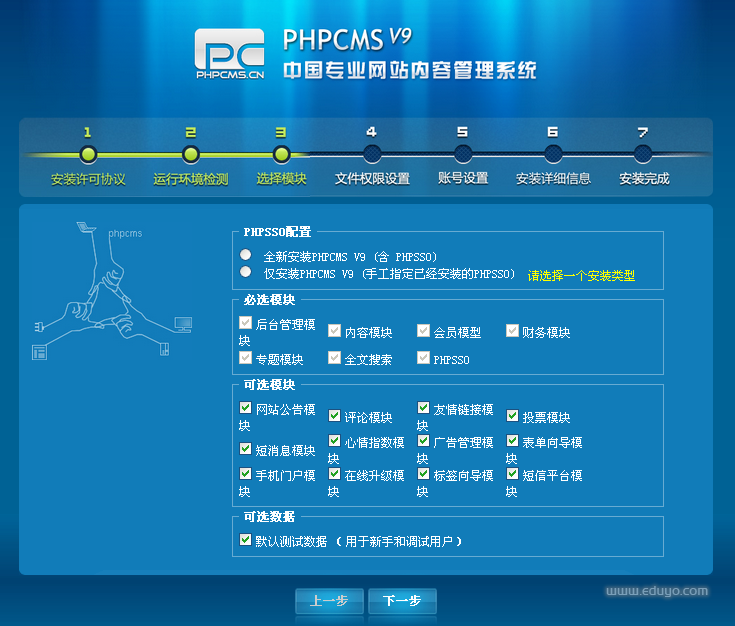Uncheck 广告管理模块 checkbox
The width and height of the screenshot is (735, 626).
[423, 440]
